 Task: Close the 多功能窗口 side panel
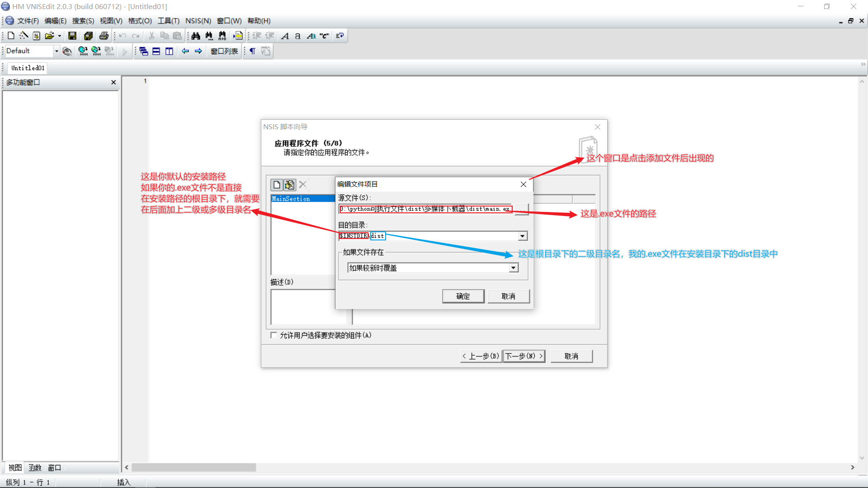click(x=113, y=82)
